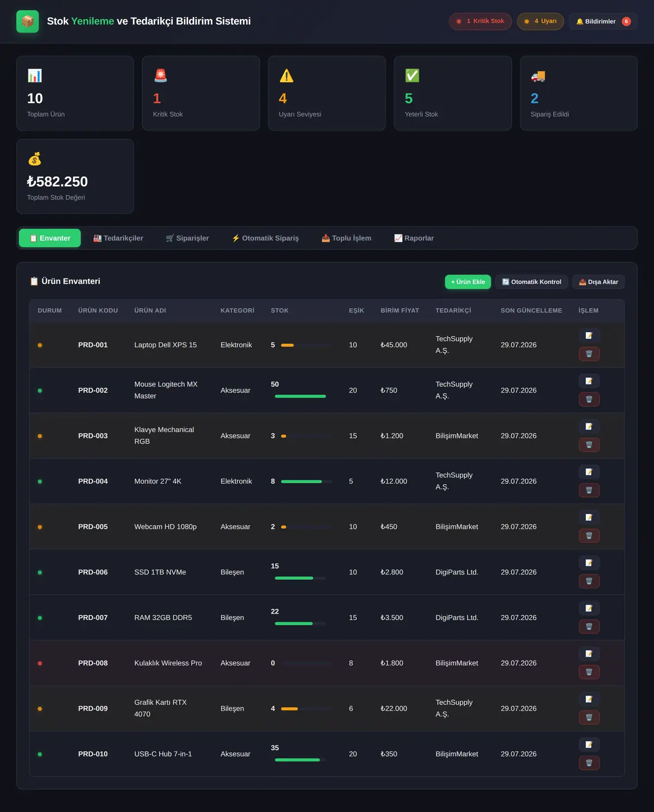Open the Bildirimler notifications button
The width and height of the screenshot is (654, 812).
tap(603, 21)
